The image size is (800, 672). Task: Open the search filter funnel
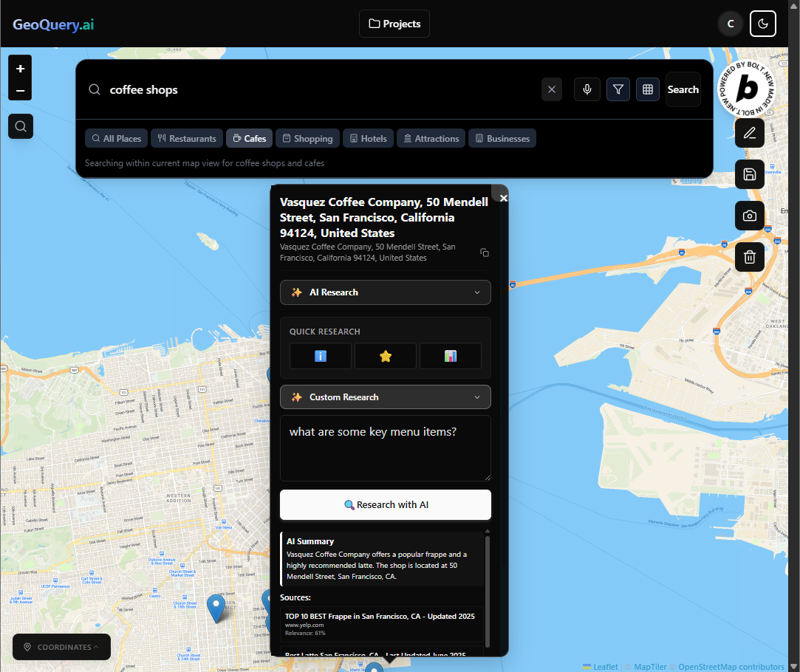618,90
